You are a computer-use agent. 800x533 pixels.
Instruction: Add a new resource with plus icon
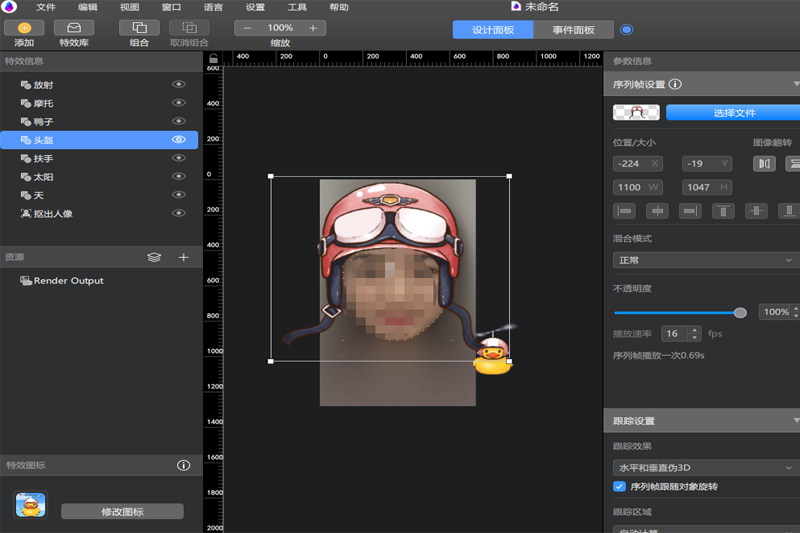pyautogui.click(x=184, y=257)
